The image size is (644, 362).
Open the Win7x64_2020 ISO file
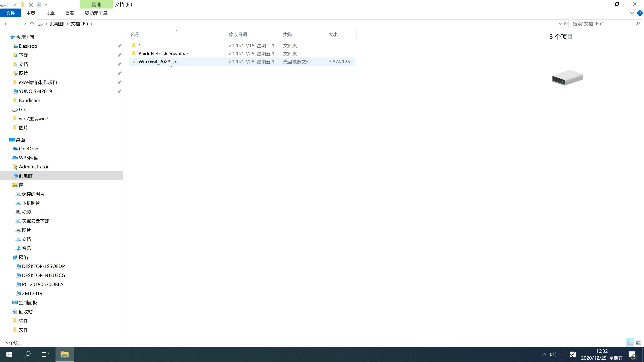158,62
